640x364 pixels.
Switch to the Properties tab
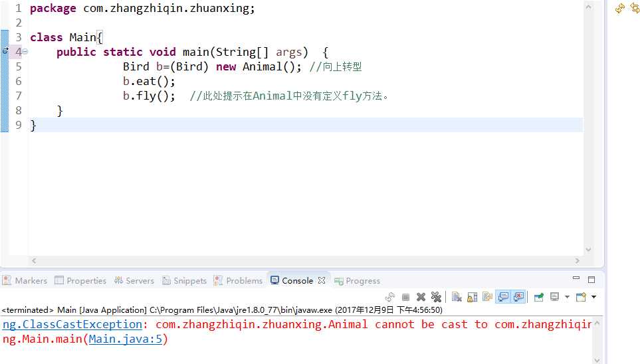[80, 281]
